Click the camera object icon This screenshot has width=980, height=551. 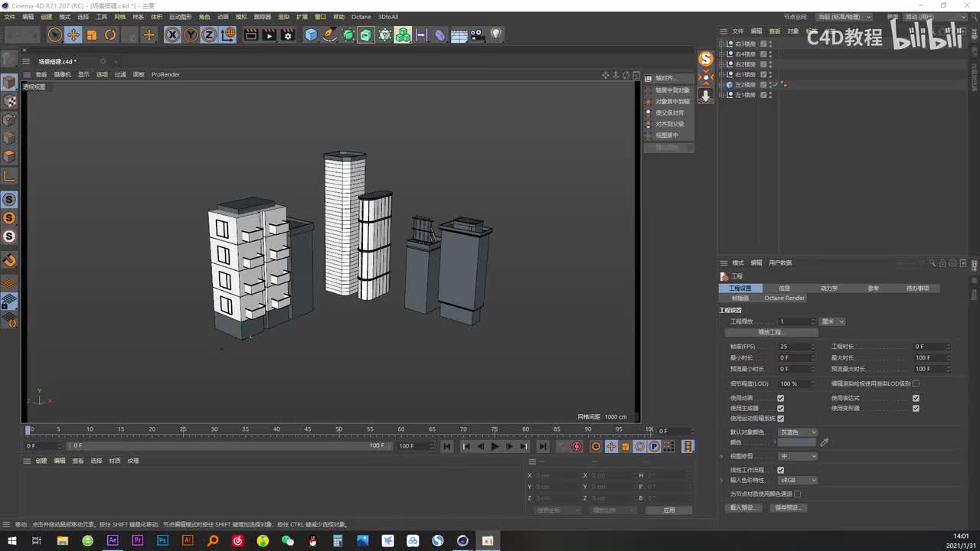click(477, 34)
